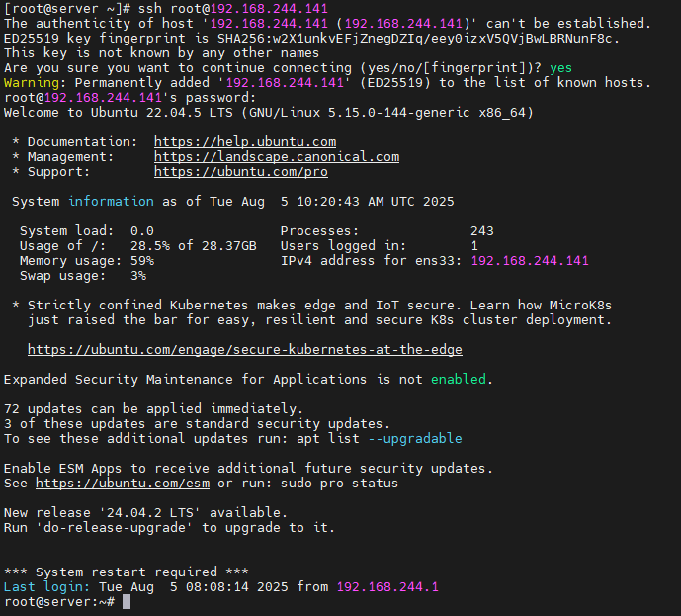Click the 'New release 24.04.2 LTS available' line
Screen dimensions: 681x616
145,512
